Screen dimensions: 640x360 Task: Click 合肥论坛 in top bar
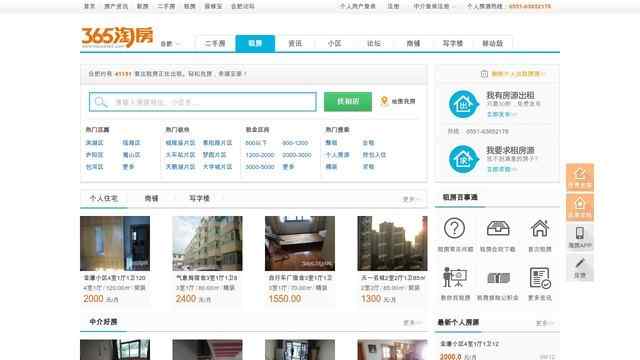(243, 6)
